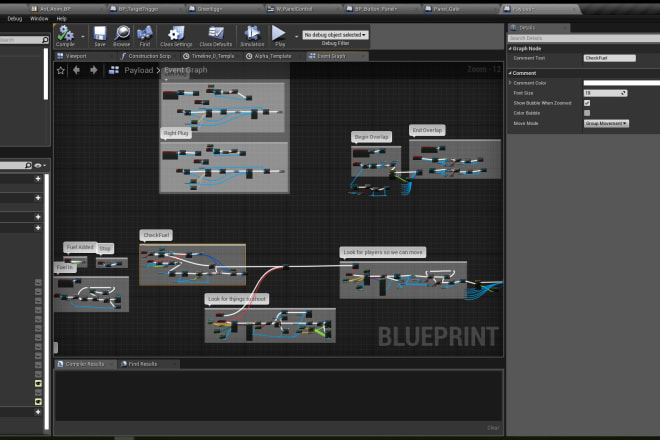The height and width of the screenshot is (440, 660).
Task: Open the Move Mode Group Movement dropdown
Action: [606, 123]
